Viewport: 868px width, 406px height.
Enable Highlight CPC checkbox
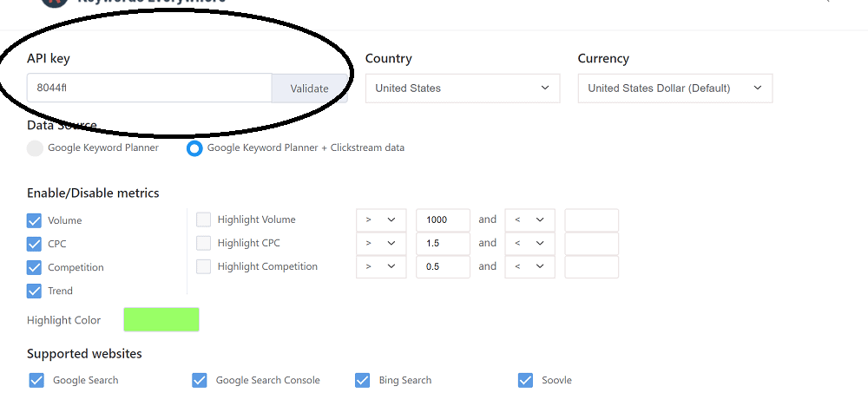pos(204,243)
